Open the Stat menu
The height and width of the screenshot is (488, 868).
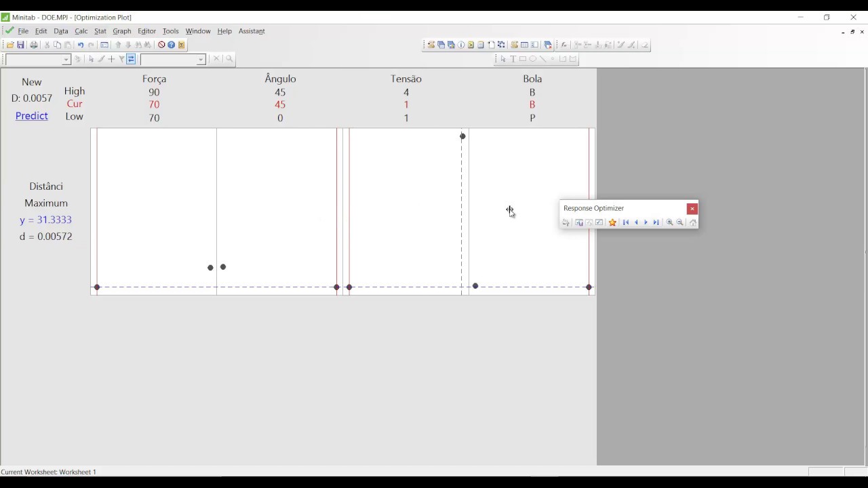100,31
